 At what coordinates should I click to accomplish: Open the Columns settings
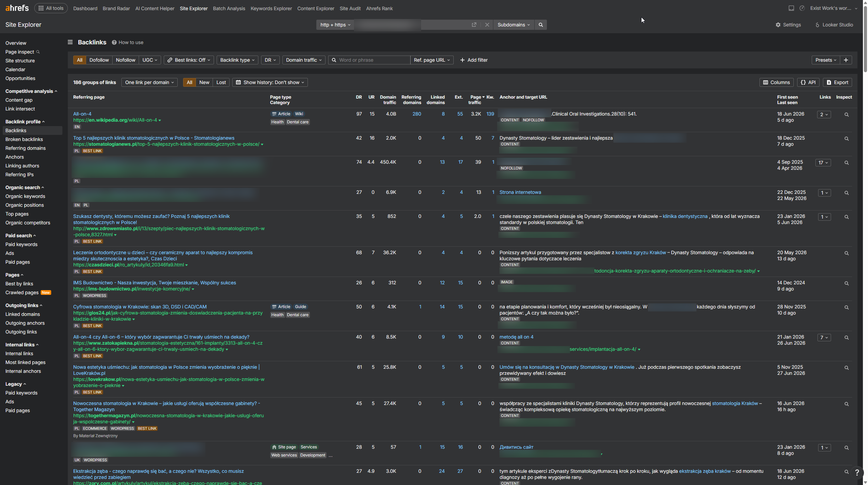click(776, 82)
